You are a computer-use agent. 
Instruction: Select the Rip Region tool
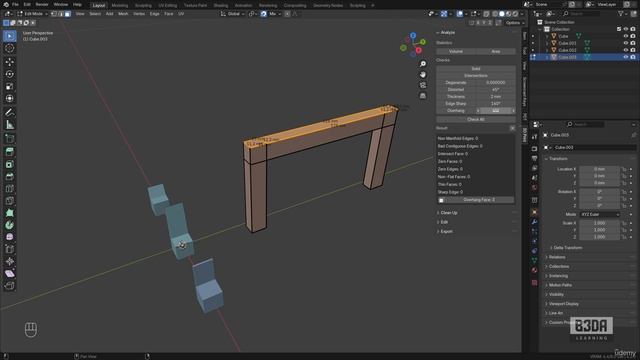[9, 285]
